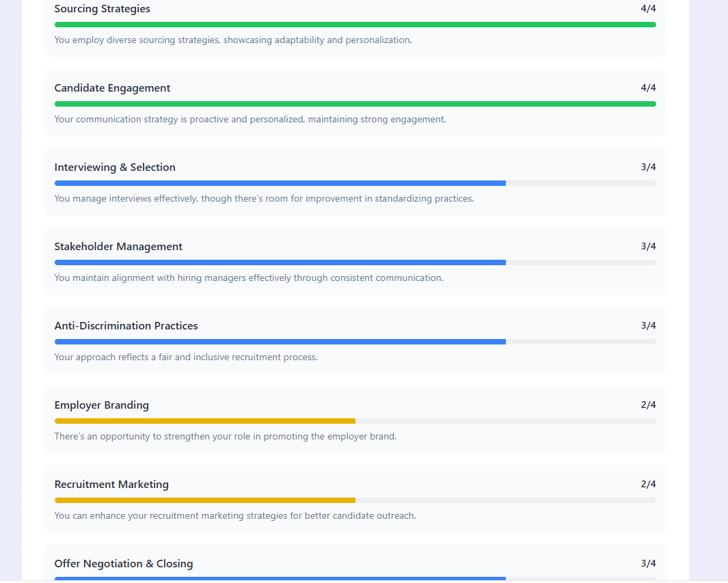Image resolution: width=728 pixels, height=583 pixels.
Task: Click the Interviewing & Selection heading
Action: 115,167
